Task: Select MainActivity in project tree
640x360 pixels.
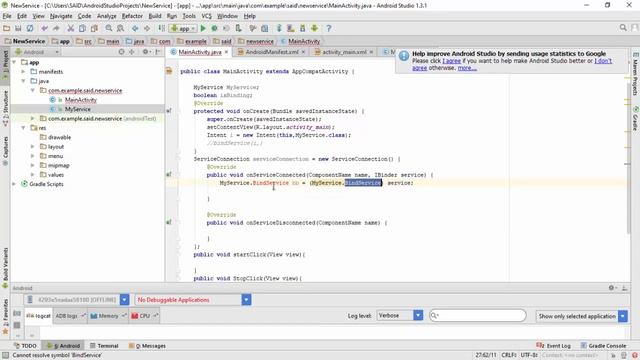Action: [x=81, y=100]
